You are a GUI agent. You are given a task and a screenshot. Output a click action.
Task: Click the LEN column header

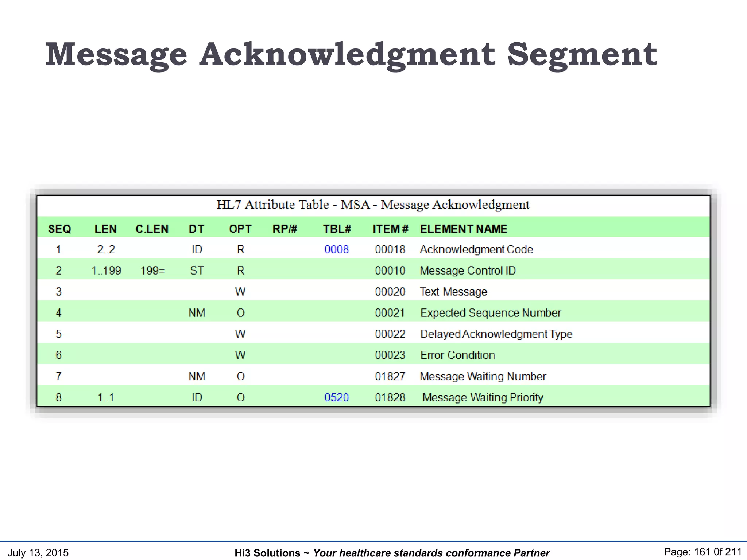pyautogui.click(x=105, y=229)
